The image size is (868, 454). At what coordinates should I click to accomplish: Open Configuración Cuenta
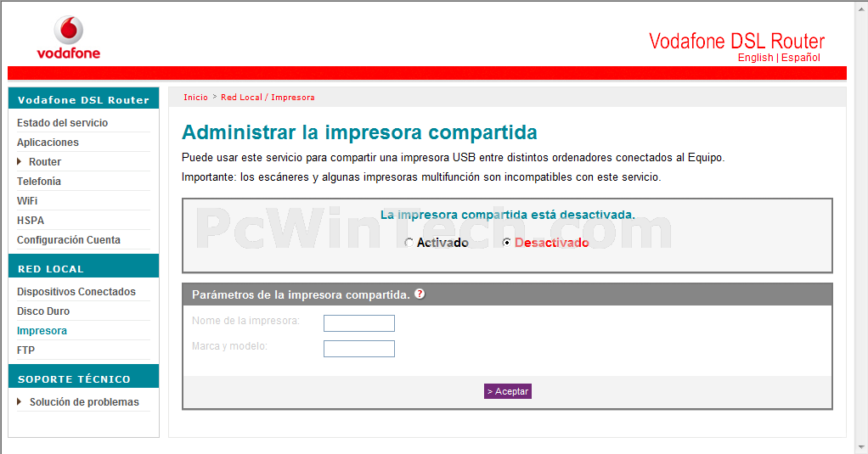point(69,240)
